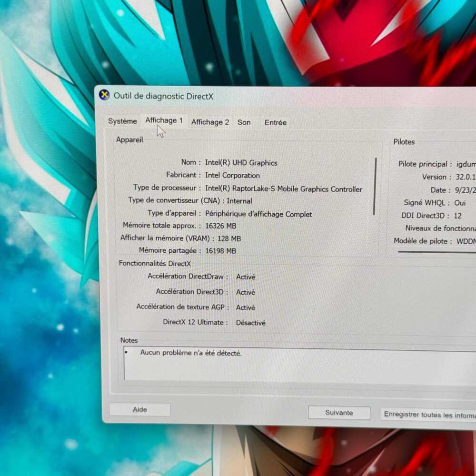This screenshot has height=476, width=476.
Task: Click 'Intel(R) RaptorLake-S Mobile Graphics Controller' text
Action: click(x=284, y=189)
